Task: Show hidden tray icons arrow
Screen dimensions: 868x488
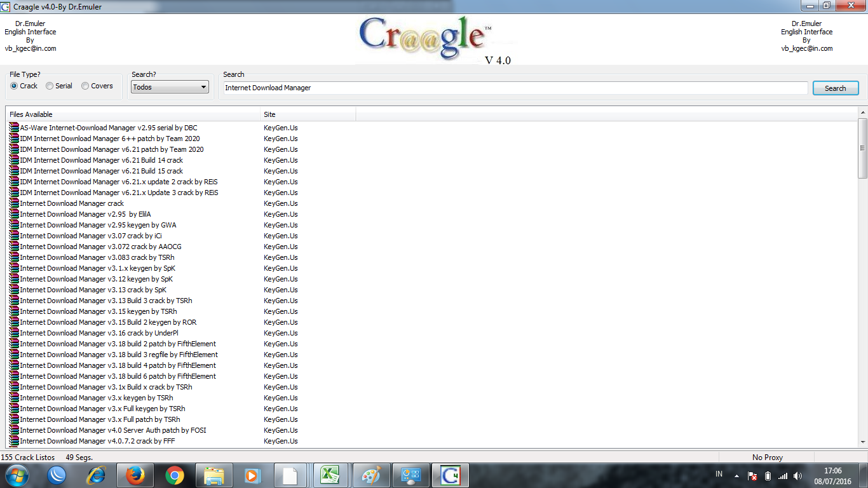Action: coord(736,476)
